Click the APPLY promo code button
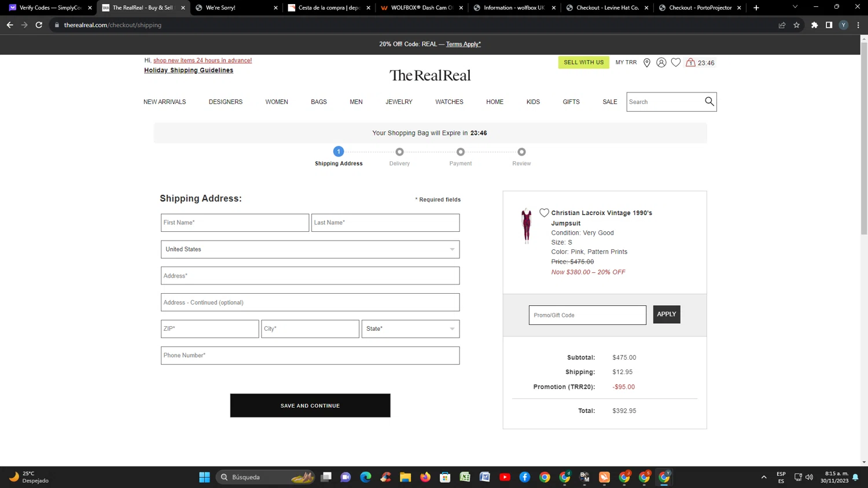This screenshot has width=868, height=488. tap(667, 315)
